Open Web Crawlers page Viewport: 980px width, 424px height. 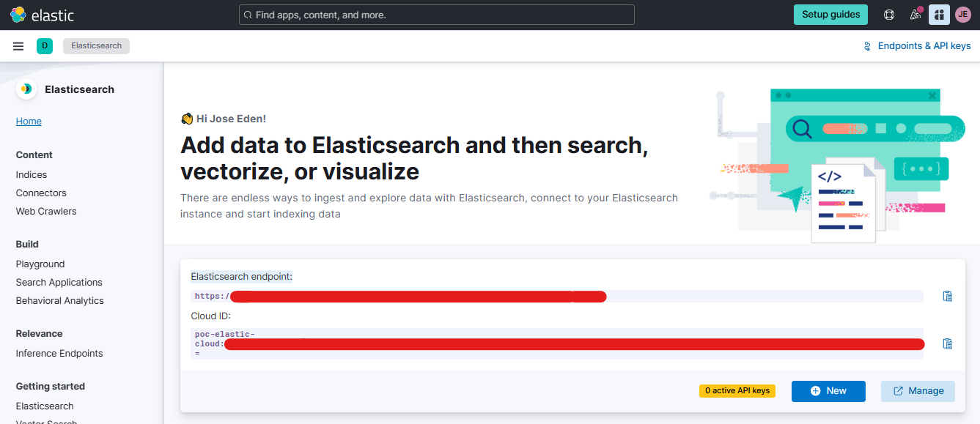tap(46, 212)
